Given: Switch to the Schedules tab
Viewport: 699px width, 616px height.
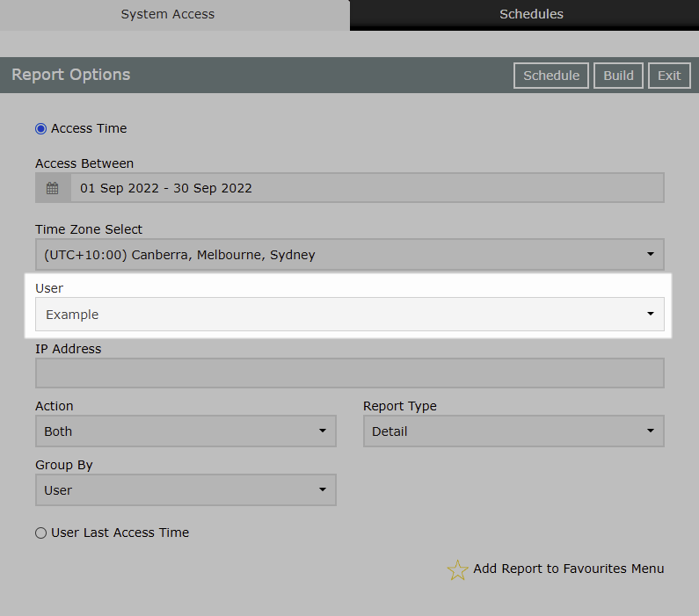Looking at the screenshot, I should click(x=524, y=15).
